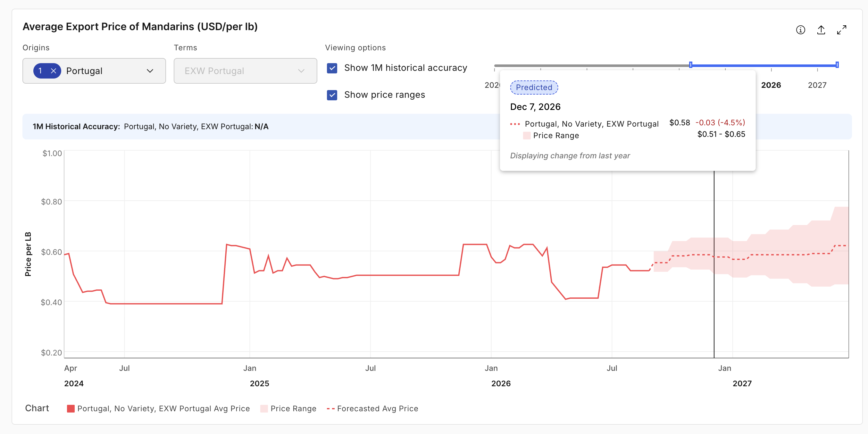
Task: Toggle Portugal Avg Price legend label
Action: pos(163,409)
